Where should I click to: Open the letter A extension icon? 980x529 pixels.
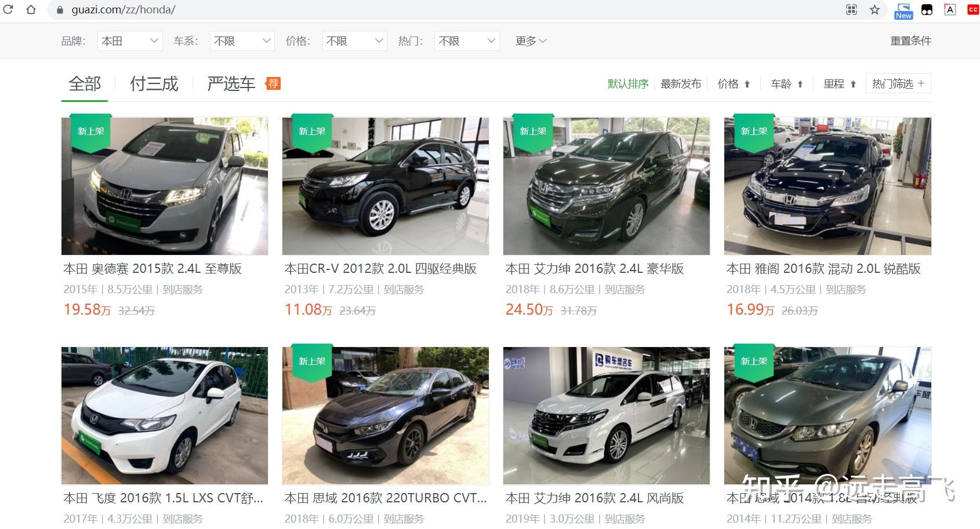(x=950, y=10)
